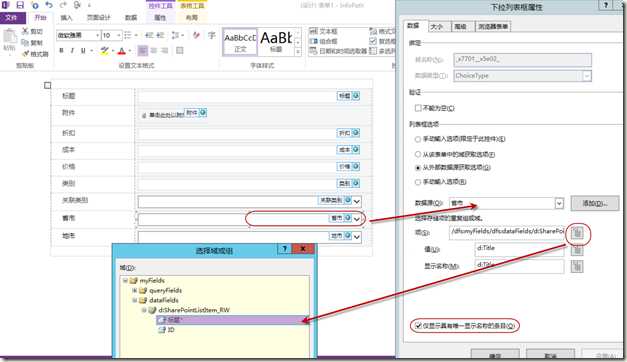The height and width of the screenshot is (362, 627).
Task: Open the Browser Forms (浏览器表单) dialog tab
Action: (x=493, y=26)
